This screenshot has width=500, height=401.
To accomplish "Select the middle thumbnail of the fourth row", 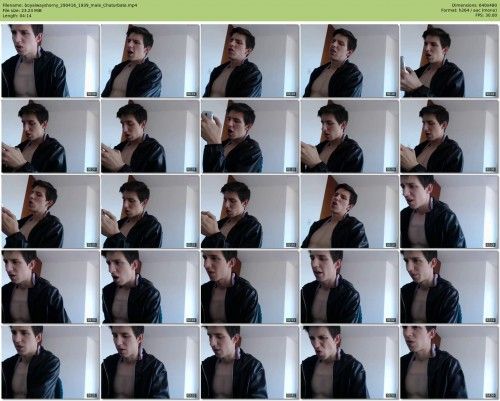I will pyautogui.click(x=250, y=287).
